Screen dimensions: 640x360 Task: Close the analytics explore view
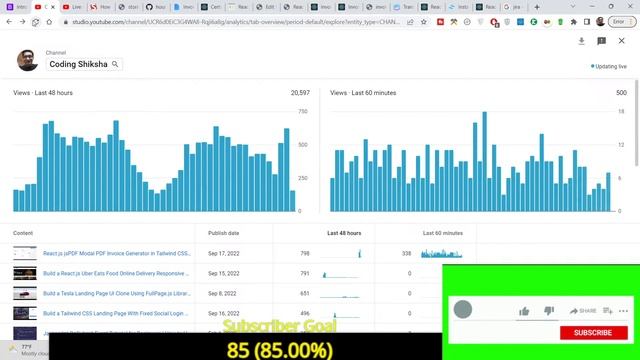coord(621,41)
